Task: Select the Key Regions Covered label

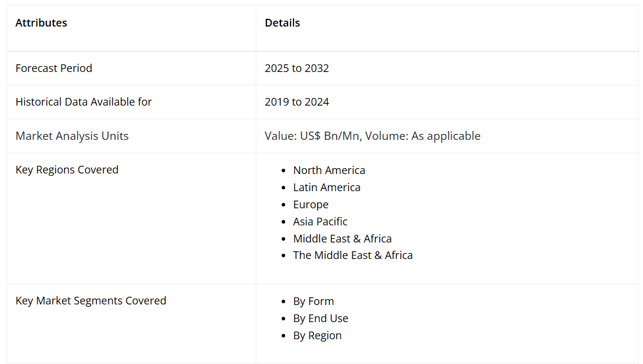Action: (67, 170)
